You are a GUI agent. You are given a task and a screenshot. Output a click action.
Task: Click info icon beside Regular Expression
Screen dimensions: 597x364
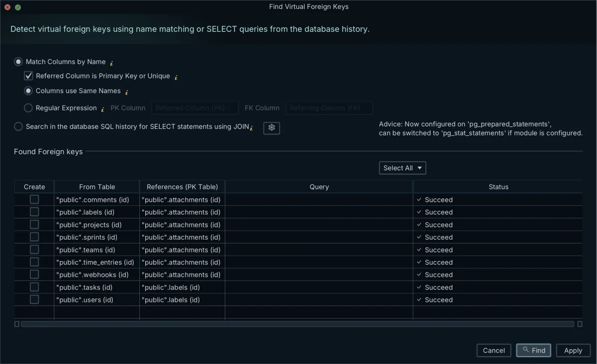(x=102, y=109)
